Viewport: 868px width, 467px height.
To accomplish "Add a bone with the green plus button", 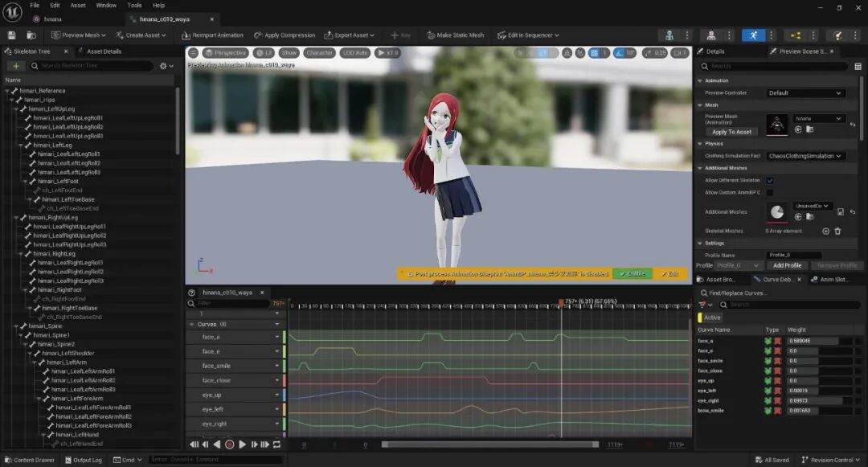I will (16, 66).
